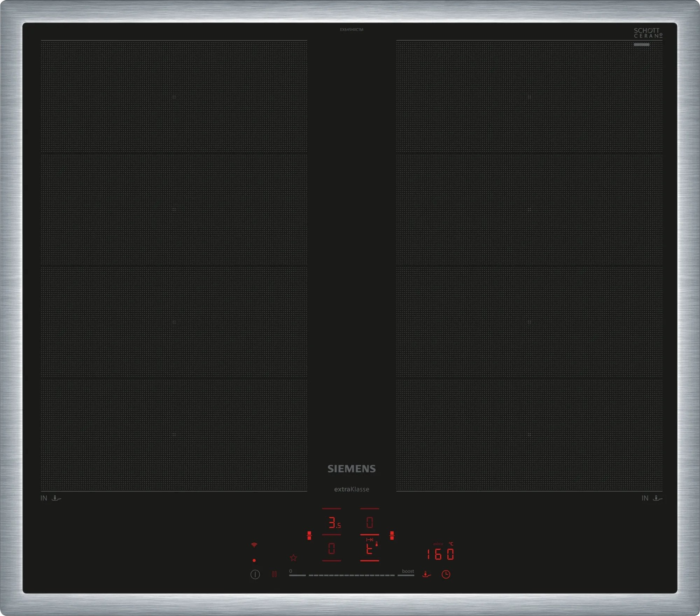Touch the Siemens logo

coord(351,469)
